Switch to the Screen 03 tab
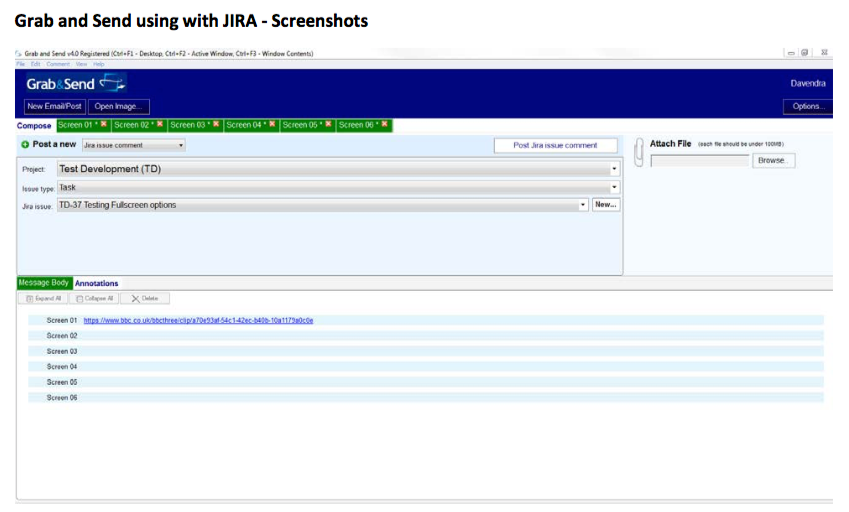 190,125
